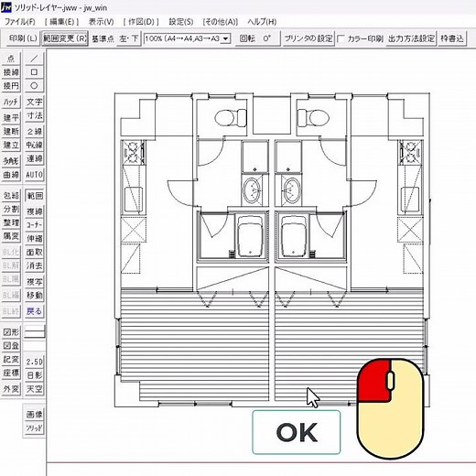This screenshot has width=476, height=476.
Task: Select the 外変 (external change) tool
Action: tap(11, 389)
